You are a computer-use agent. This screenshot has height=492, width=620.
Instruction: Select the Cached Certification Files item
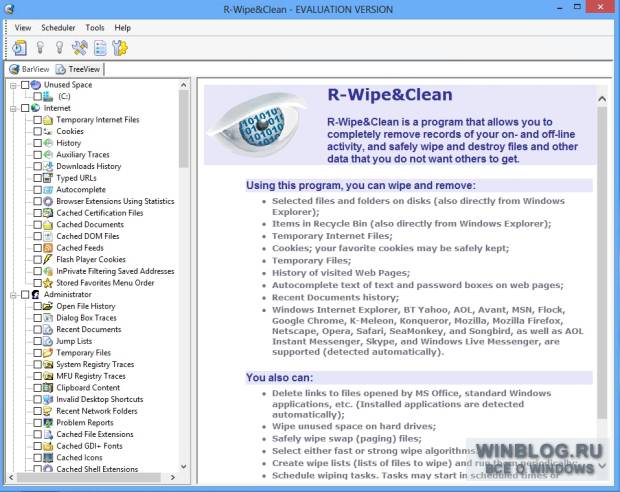click(x=100, y=213)
